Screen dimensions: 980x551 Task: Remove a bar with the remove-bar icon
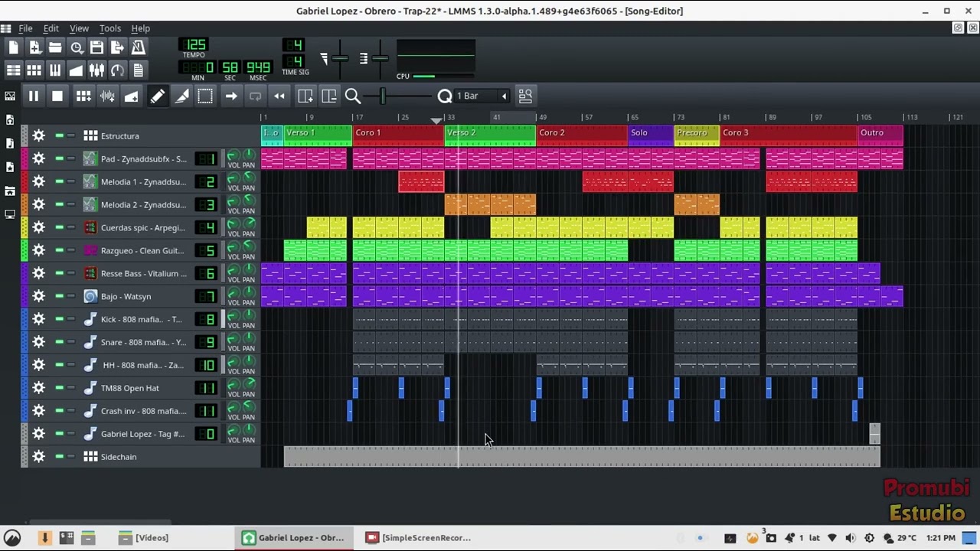click(329, 96)
